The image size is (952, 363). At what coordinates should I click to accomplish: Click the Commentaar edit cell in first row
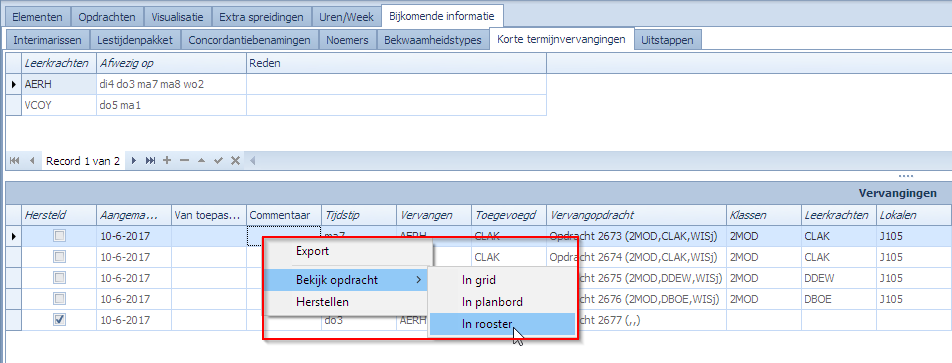point(284,236)
